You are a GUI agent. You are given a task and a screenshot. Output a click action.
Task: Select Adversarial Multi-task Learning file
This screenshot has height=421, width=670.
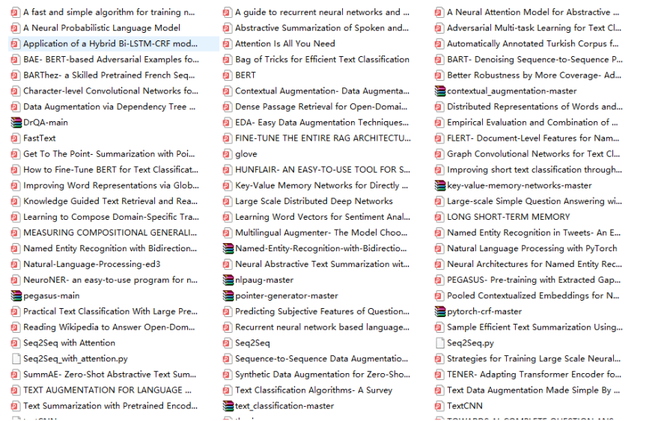click(534, 28)
